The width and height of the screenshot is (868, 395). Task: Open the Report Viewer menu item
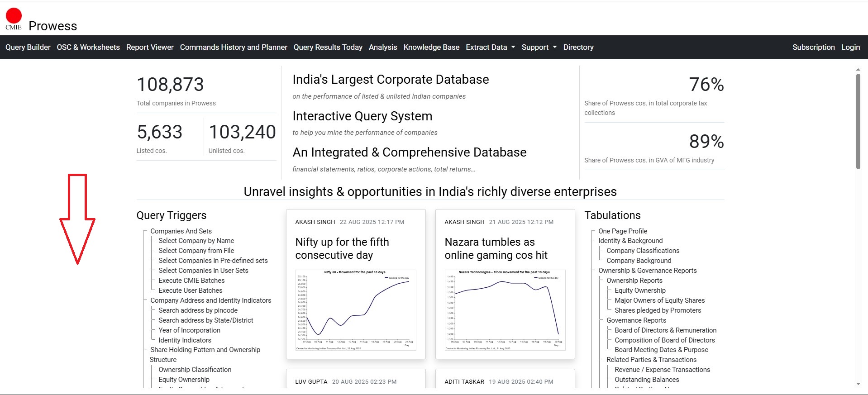tap(150, 47)
